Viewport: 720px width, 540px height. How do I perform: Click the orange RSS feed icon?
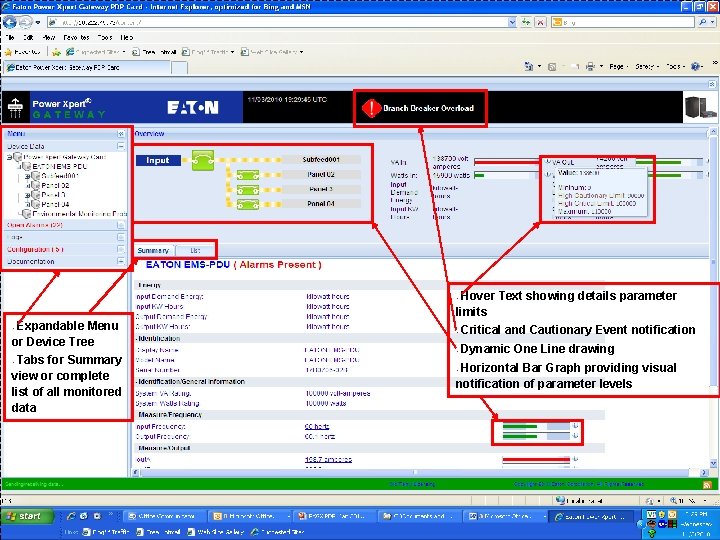pos(707,484)
